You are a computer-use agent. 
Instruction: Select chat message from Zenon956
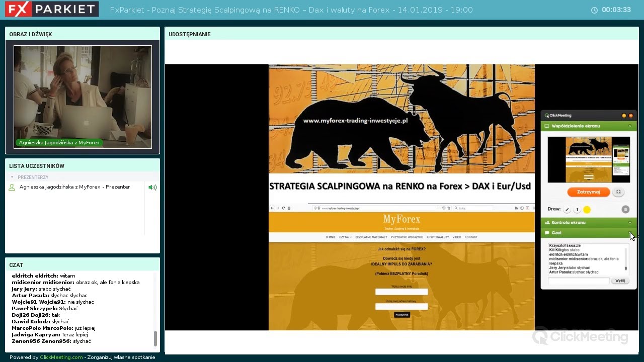tap(51, 341)
